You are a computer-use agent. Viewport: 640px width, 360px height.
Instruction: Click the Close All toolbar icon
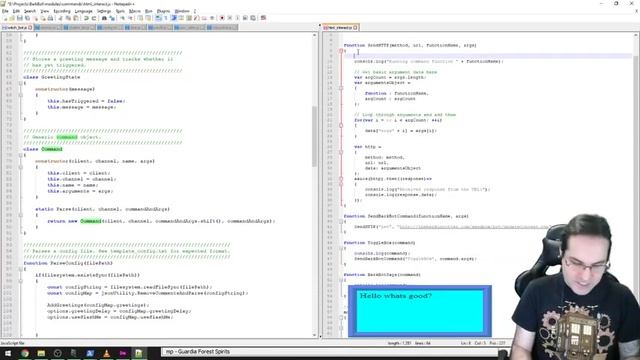click(x=44, y=18)
